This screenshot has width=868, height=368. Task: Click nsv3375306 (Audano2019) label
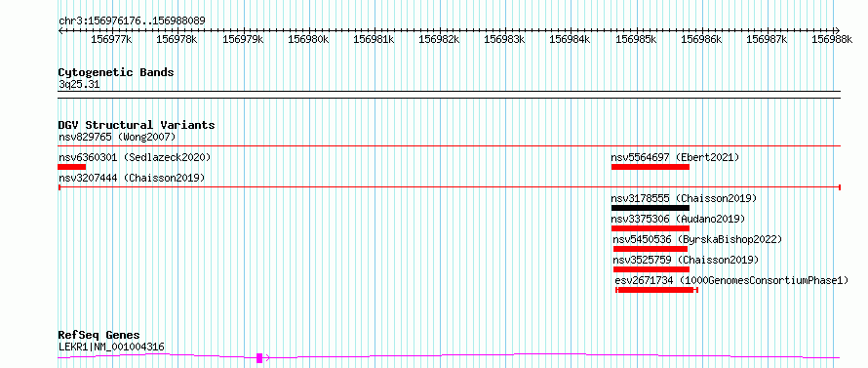(678, 219)
